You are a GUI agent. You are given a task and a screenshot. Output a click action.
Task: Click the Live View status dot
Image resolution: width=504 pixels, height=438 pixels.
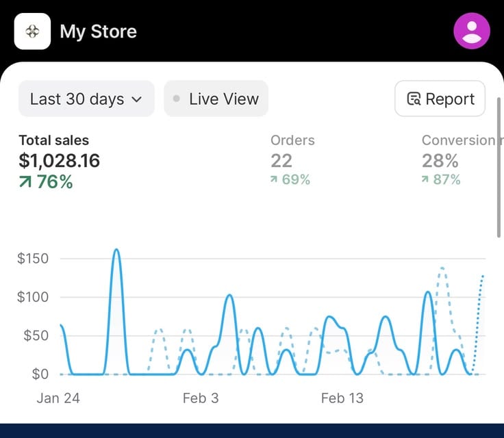click(176, 99)
